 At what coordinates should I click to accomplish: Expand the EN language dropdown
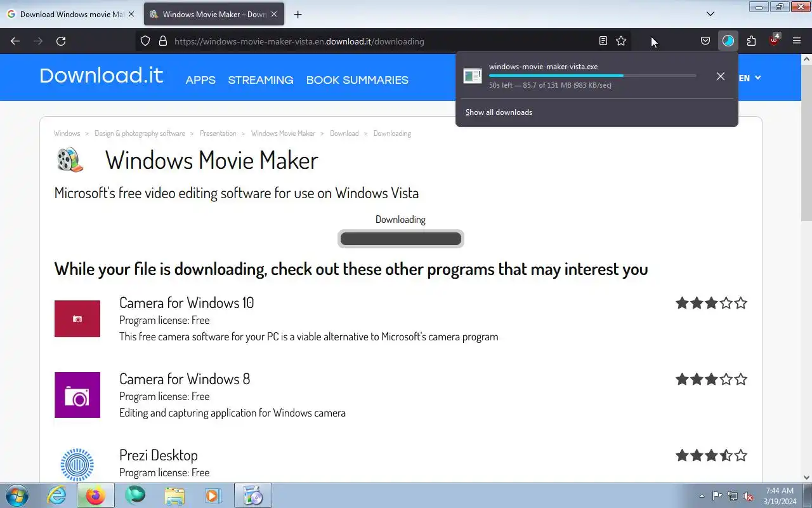[x=749, y=78]
